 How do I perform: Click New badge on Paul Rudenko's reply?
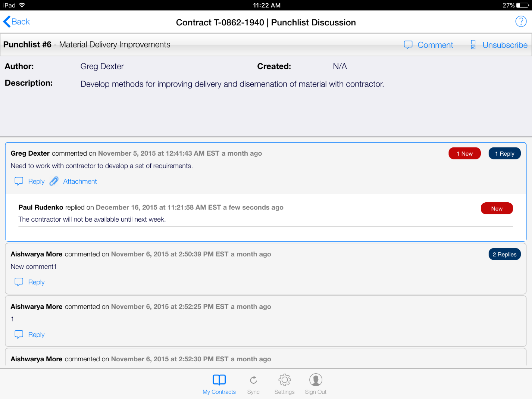pos(497,209)
